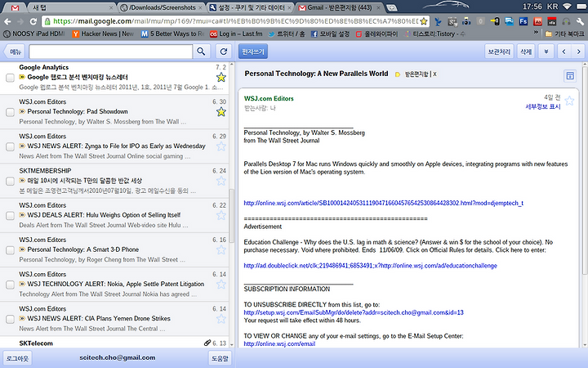The width and height of the screenshot is (588, 368).
Task: Bookmark page with address bar star
Action: point(424,21)
